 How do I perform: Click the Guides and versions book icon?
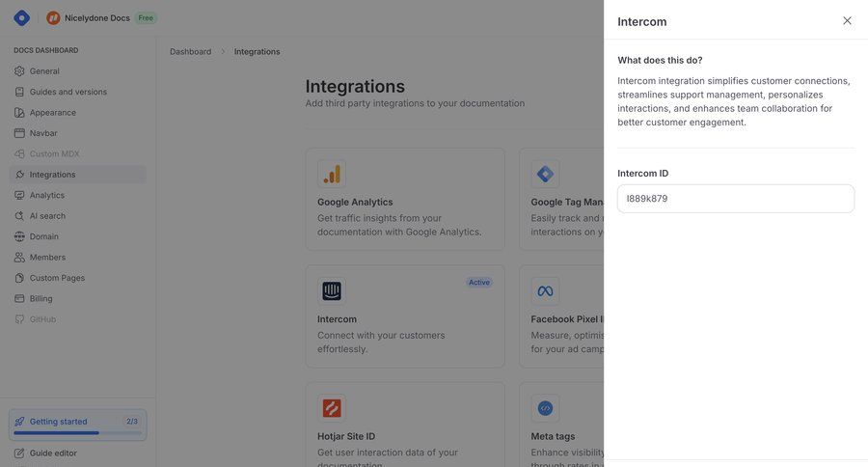coord(19,92)
